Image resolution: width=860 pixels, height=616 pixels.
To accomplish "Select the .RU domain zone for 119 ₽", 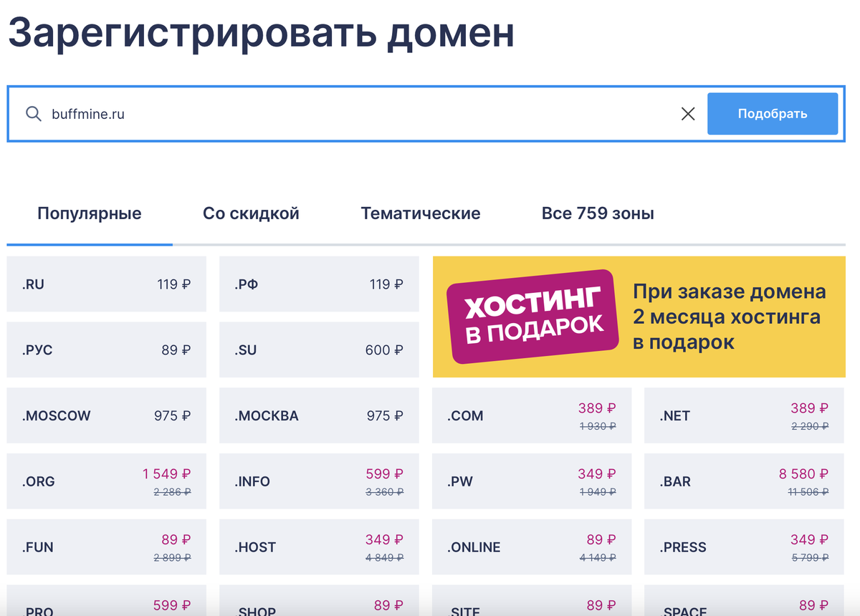I will click(106, 284).
